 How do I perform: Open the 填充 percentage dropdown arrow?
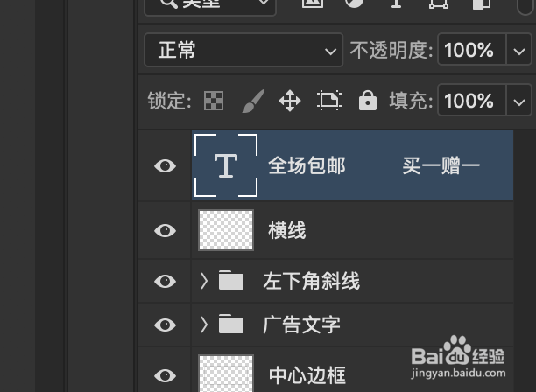pyautogui.click(x=518, y=101)
